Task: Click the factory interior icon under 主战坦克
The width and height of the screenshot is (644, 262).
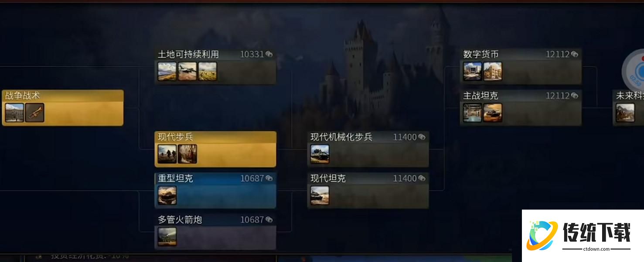Action: tap(472, 113)
